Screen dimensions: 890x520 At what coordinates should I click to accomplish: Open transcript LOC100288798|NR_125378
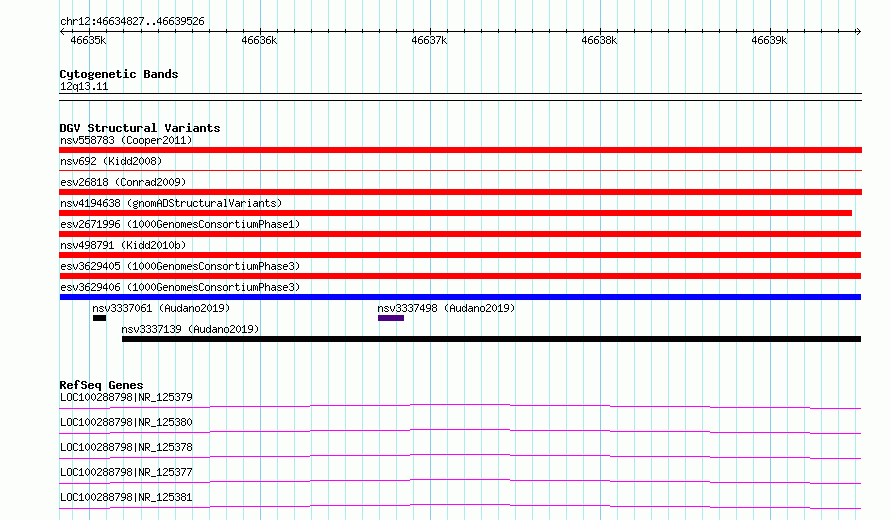coord(126,447)
